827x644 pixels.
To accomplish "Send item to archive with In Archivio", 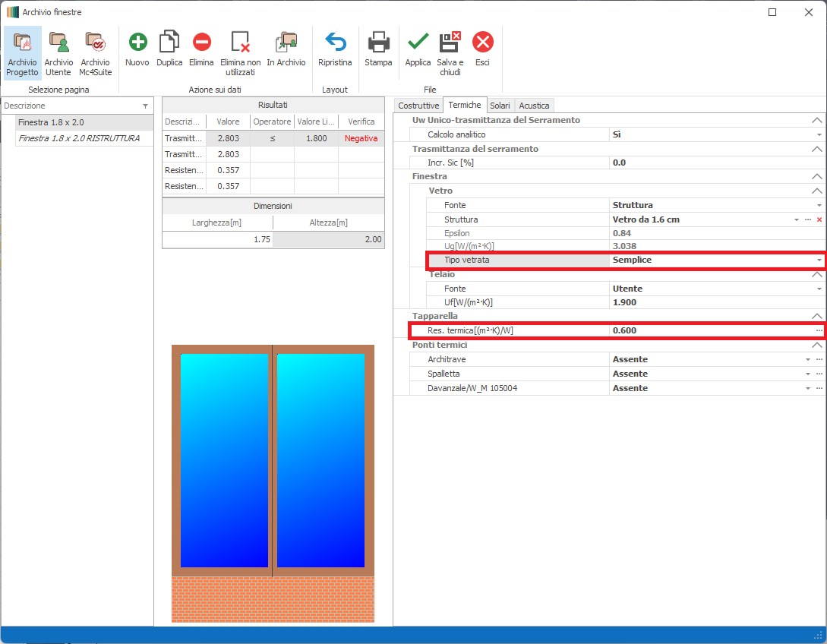I will (286, 49).
